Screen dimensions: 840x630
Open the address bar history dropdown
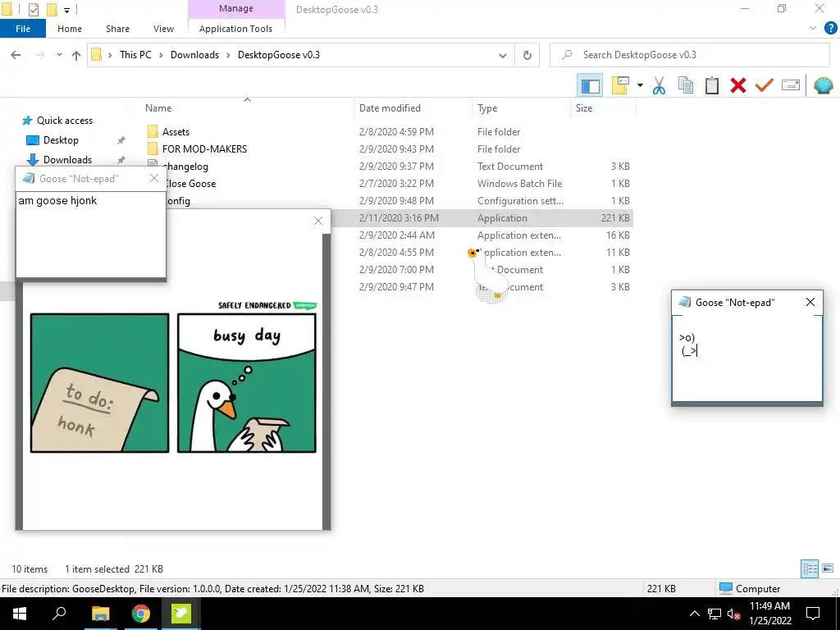pyautogui.click(x=503, y=55)
